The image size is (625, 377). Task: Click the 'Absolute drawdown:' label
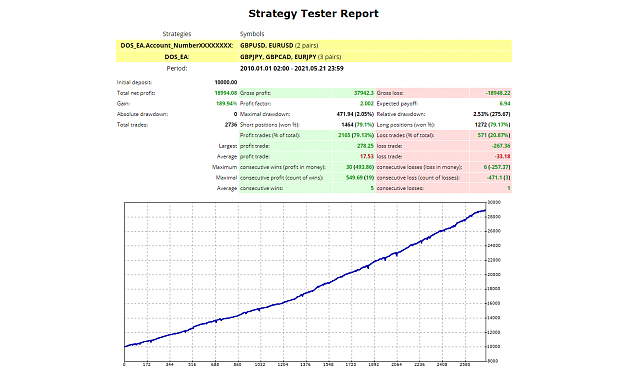[142, 114]
